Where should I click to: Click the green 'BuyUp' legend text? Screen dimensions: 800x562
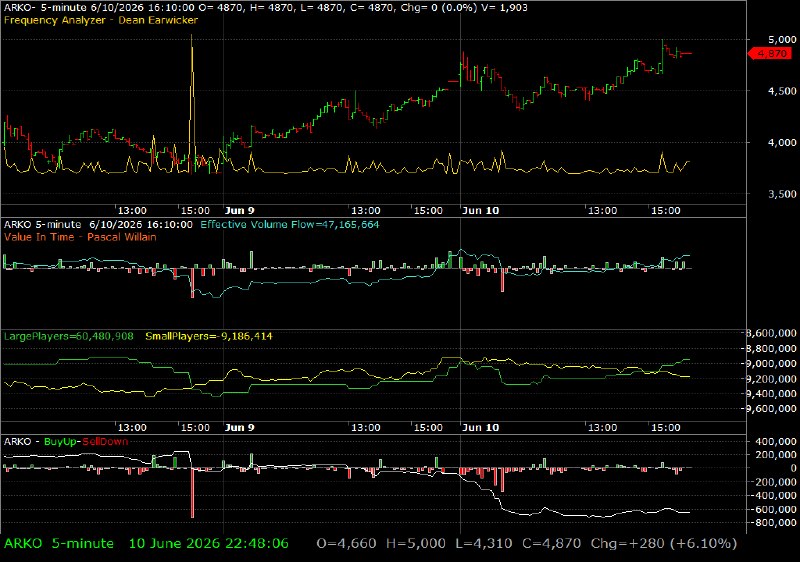(60, 442)
